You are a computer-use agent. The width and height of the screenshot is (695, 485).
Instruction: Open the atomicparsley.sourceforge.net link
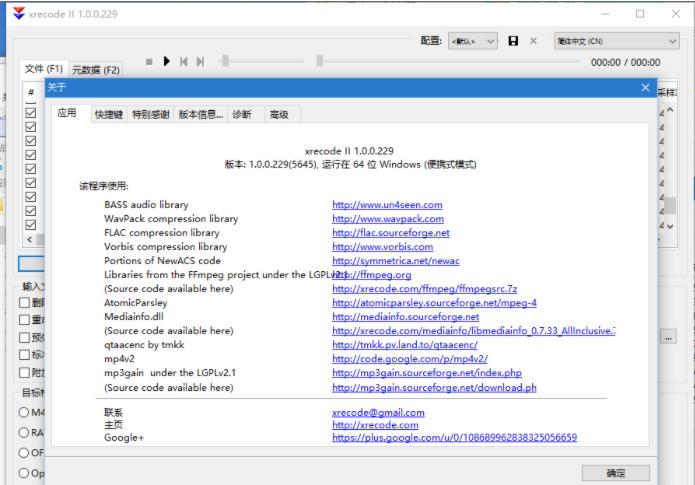434,303
